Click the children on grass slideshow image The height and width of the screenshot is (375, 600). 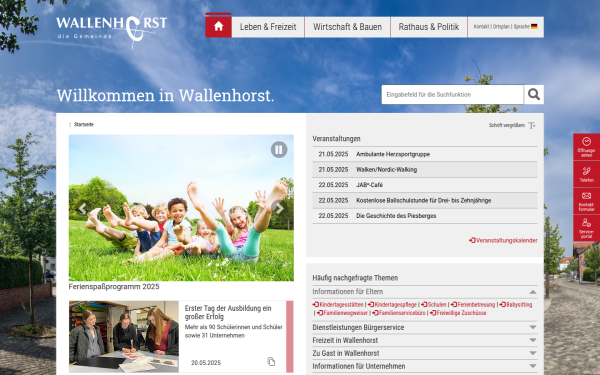point(181,208)
